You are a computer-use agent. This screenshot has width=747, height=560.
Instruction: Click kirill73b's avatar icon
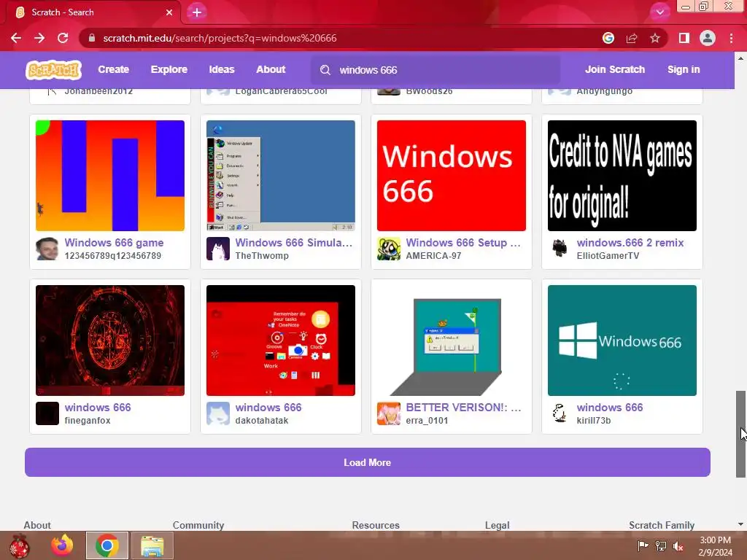coord(560,413)
